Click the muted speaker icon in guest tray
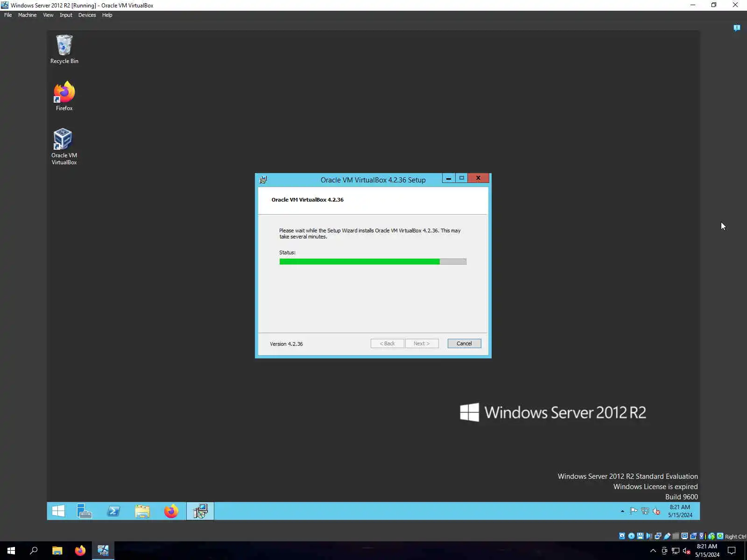The image size is (747, 560). click(x=656, y=511)
